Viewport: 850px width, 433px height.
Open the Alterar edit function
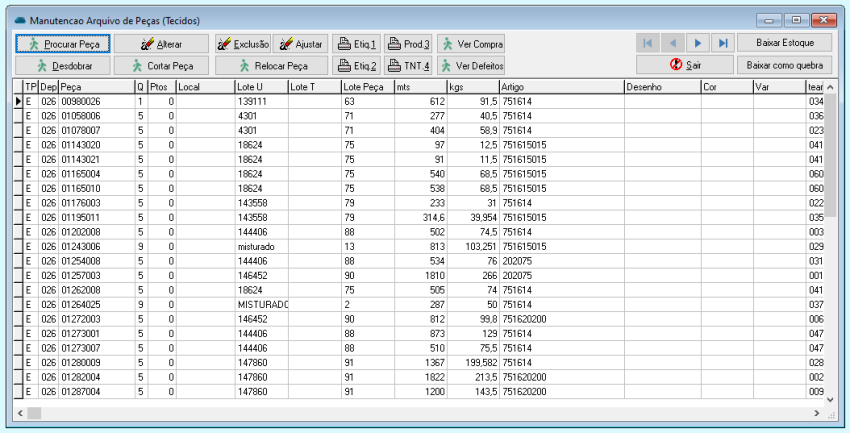(x=161, y=44)
